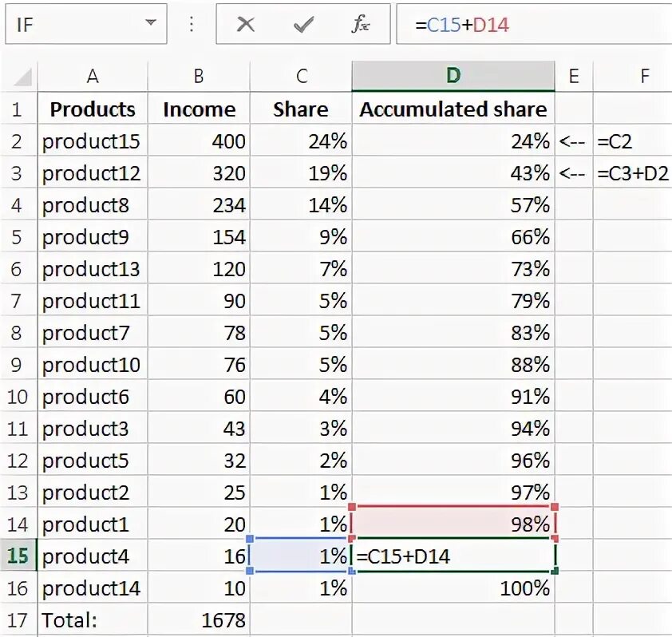This screenshot has width=672, height=637.
Task: Cancel the formula entry with X icon
Action: pos(246,25)
